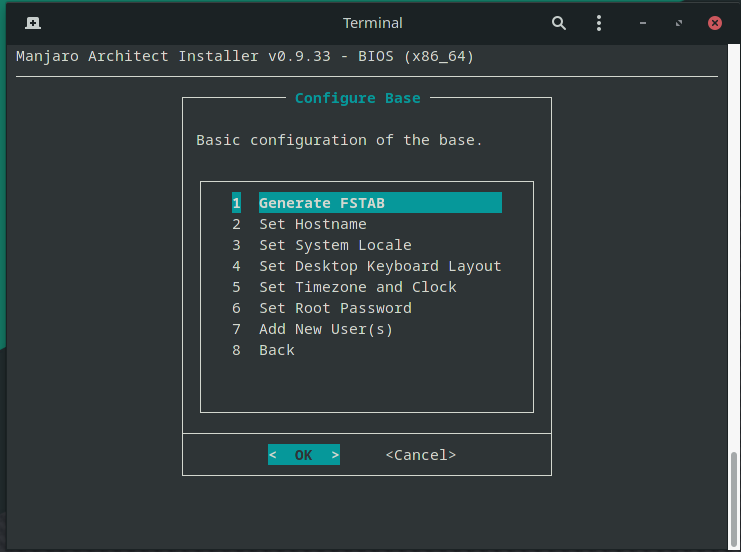Screen dimensions: 741x552
Task: Choose Set Hostname entry
Action: coord(312,224)
